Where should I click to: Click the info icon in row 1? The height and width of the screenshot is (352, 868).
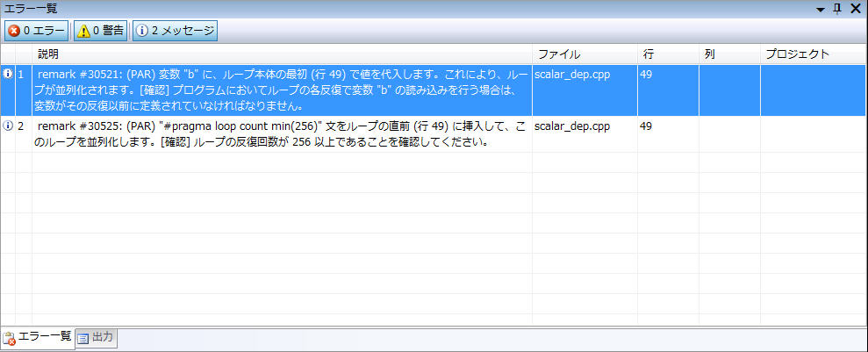pyautogui.click(x=8, y=75)
